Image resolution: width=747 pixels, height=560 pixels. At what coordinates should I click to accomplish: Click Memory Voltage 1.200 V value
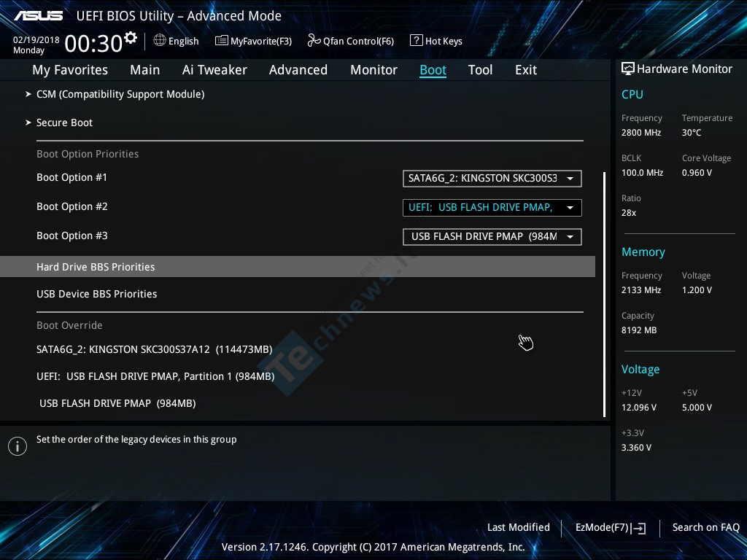697,289
